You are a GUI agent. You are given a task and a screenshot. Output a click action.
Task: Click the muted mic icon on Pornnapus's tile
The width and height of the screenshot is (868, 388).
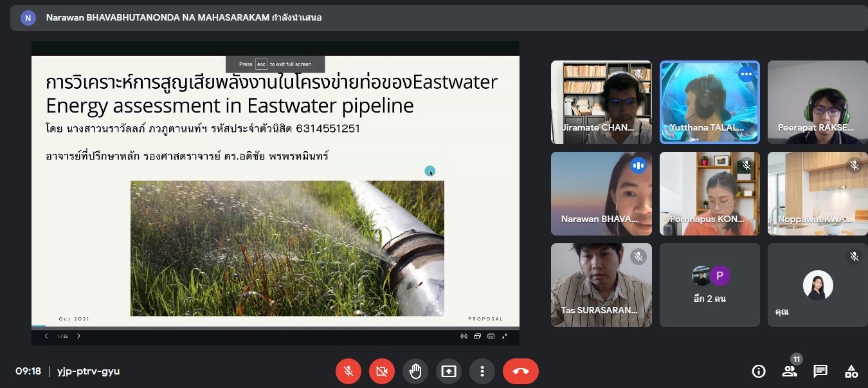click(x=746, y=165)
